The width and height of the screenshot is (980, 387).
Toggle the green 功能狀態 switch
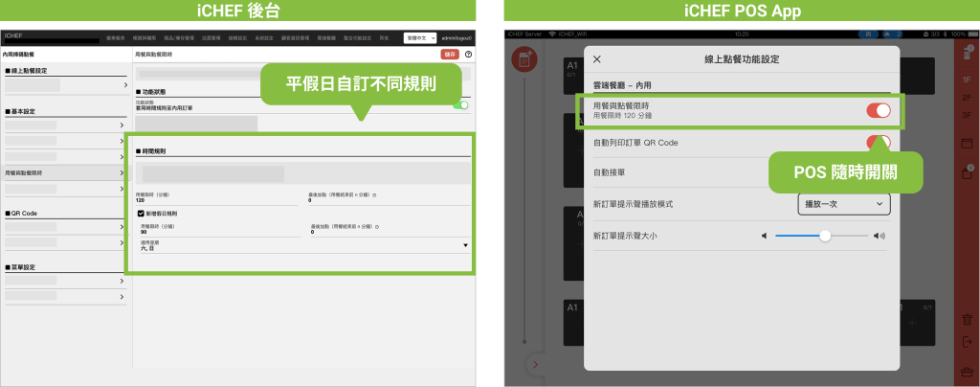tap(460, 104)
